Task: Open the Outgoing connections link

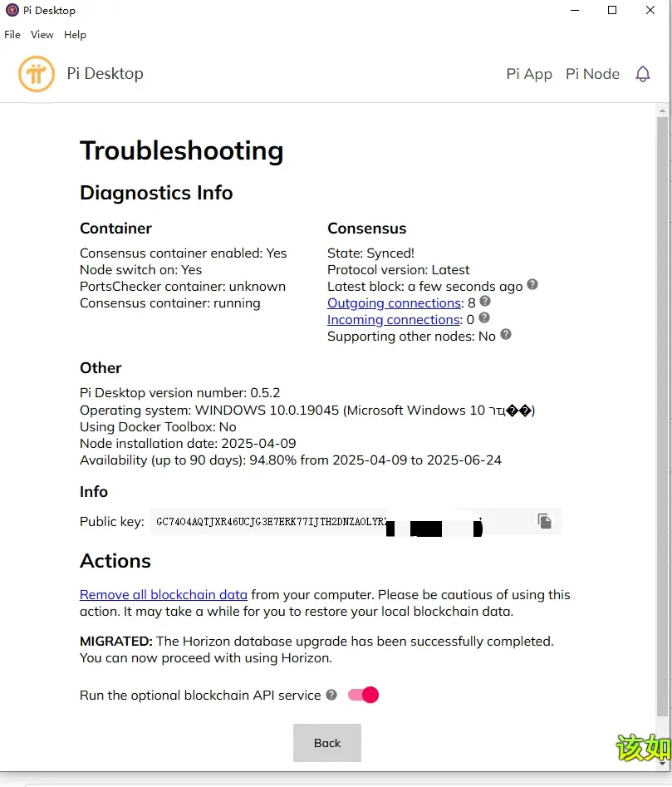Action: [395, 303]
